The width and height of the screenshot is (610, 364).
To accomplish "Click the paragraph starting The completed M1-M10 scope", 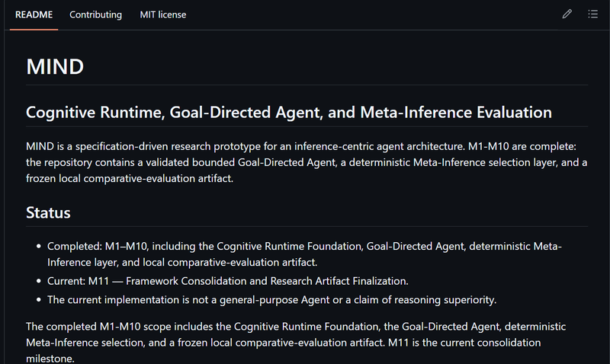I will pyautogui.click(x=296, y=342).
